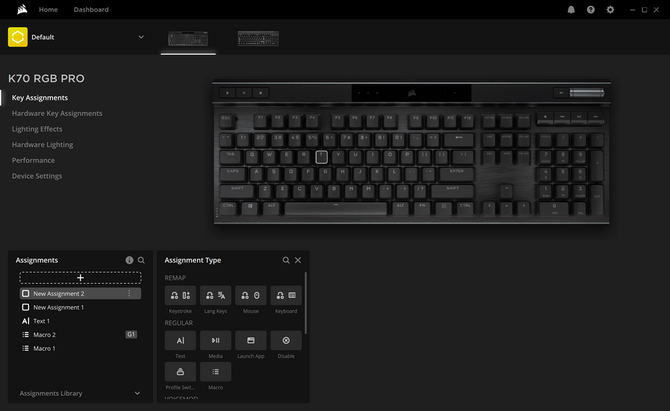
Task: Select the second keyboard device thumbnail
Action: pyautogui.click(x=258, y=38)
